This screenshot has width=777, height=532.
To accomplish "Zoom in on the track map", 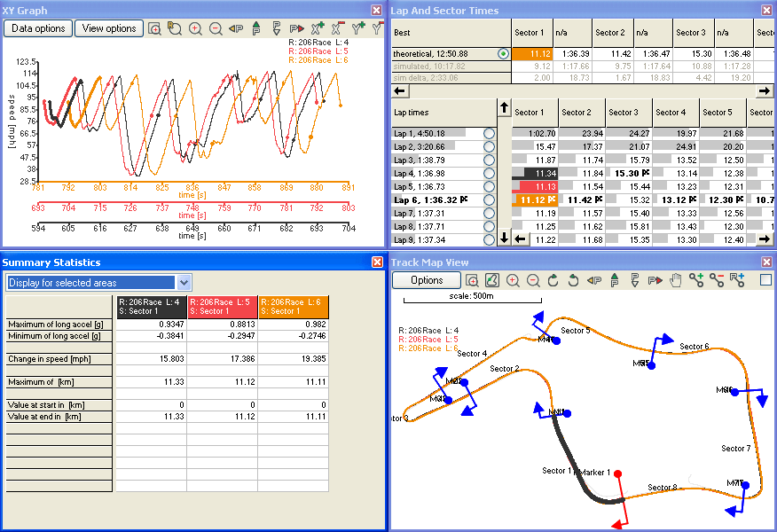I will [513, 280].
